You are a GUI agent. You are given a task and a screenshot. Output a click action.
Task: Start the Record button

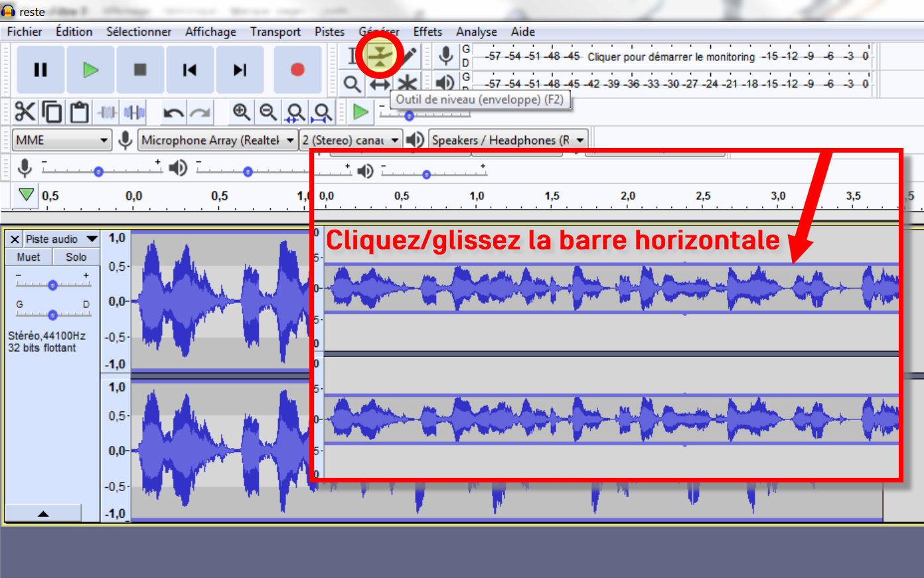[297, 68]
